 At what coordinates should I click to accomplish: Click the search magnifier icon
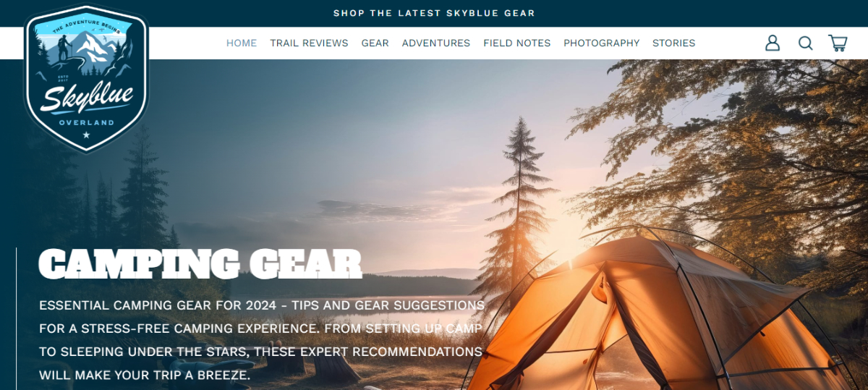pyautogui.click(x=805, y=43)
